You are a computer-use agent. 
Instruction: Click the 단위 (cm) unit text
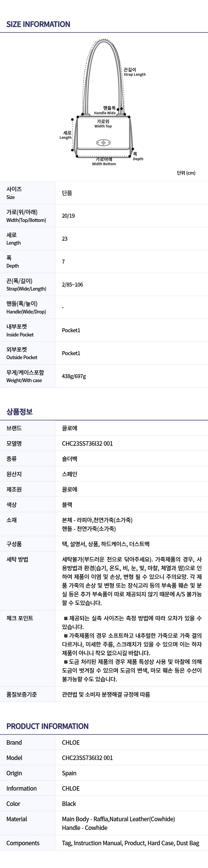tap(186, 173)
